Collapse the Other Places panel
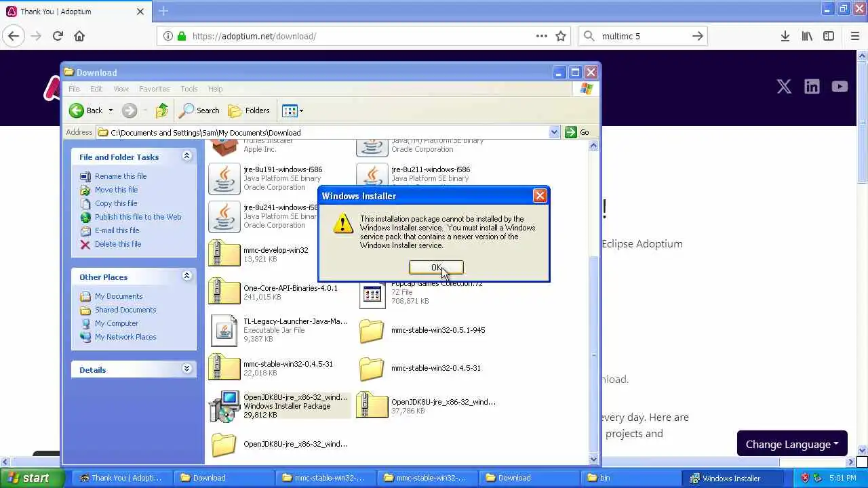This screenshot has width=868, height=488. click(x=186, y=277)
